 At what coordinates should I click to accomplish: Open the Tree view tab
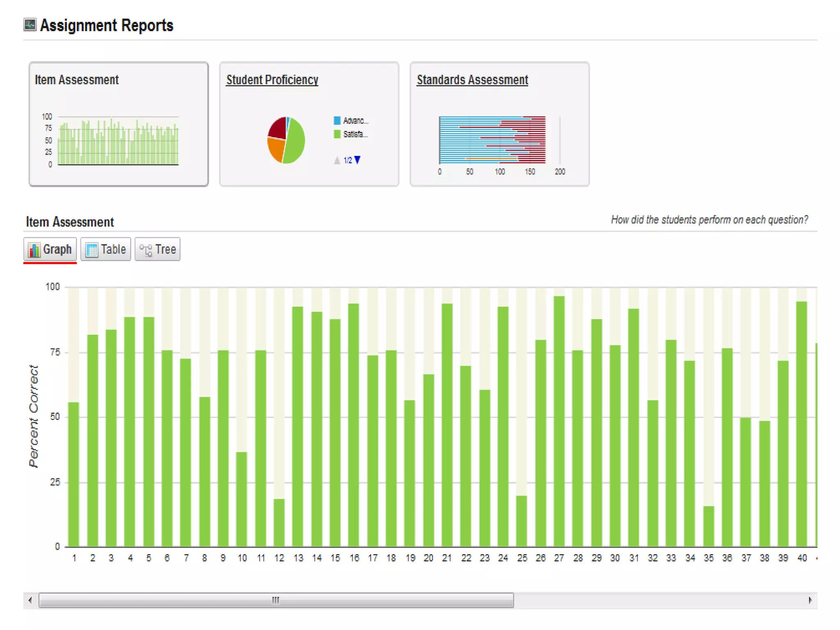(x=157, y=249)
